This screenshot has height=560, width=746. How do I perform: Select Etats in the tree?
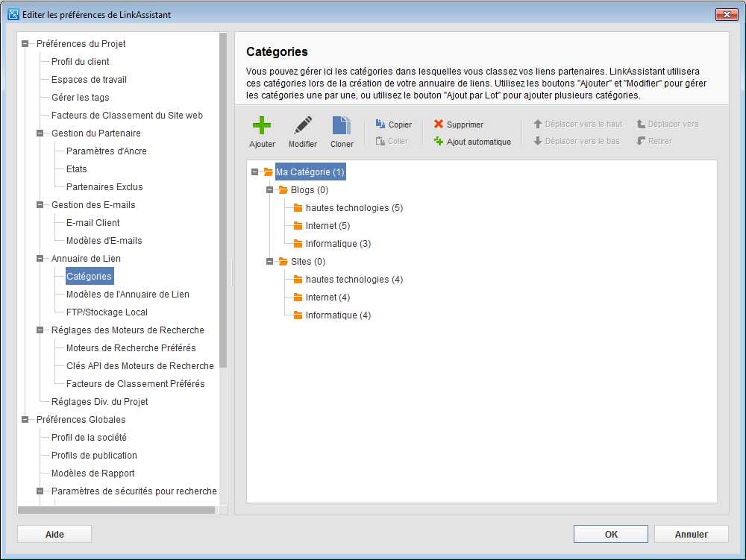(x=77, y=169)
